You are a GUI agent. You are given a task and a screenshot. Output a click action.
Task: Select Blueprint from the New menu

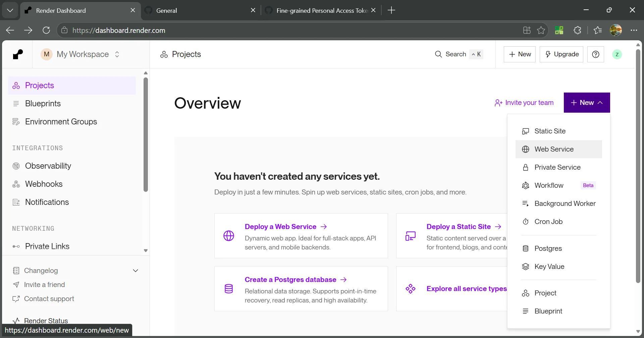(559, 311)
